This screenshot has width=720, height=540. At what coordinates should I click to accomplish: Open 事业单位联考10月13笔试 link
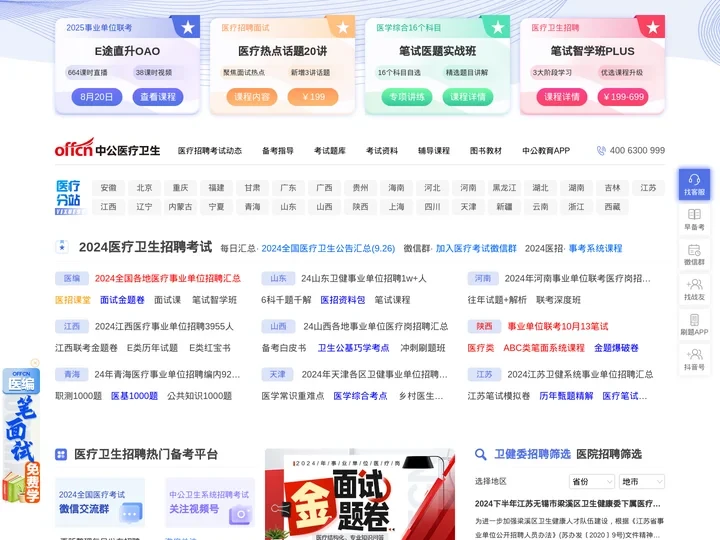(558, 326)
